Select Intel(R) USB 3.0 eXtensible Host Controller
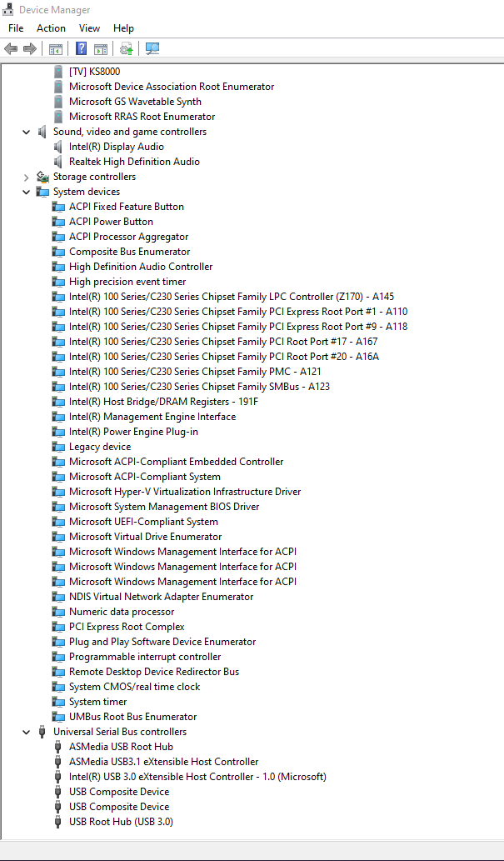 coord(197,777)
